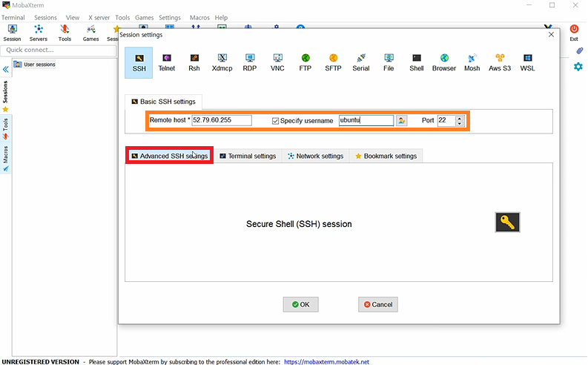
Task: Click the yellow star favorites icon
Action: (5, 110)
